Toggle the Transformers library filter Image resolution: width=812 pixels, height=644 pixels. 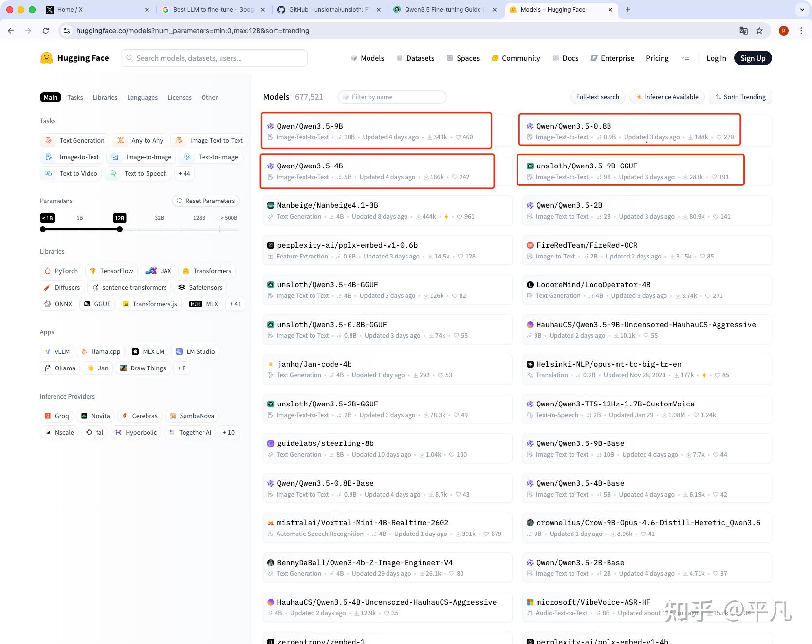[207, 271]
